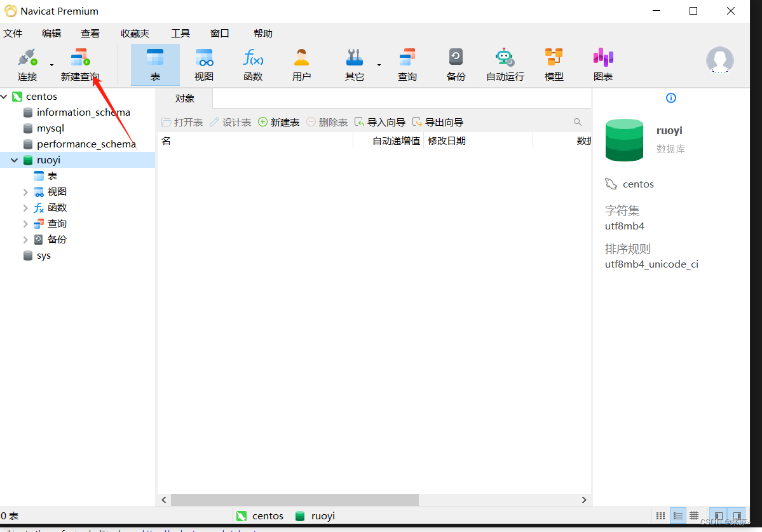Toggle the right information pane icon
Viewport: 762px width, 532px height.
coord(737,516)
